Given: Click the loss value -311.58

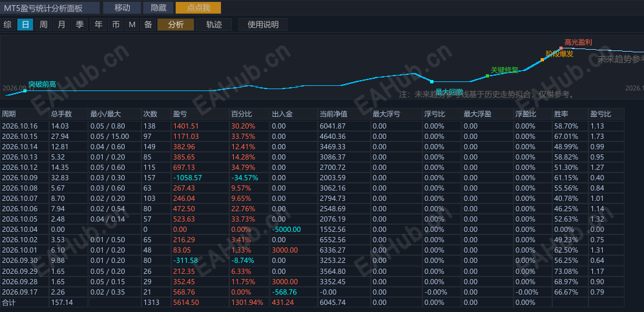Looking at the screenshot, I should (x=185, y=260).
